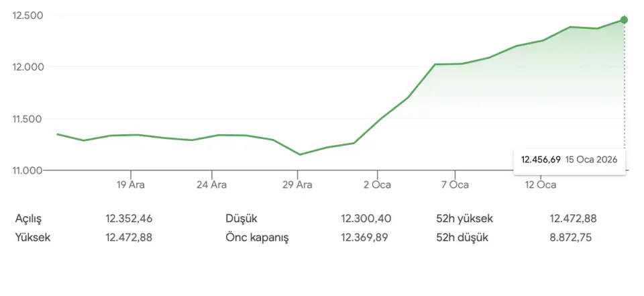Click the Düşük stat label

point(241,219)
